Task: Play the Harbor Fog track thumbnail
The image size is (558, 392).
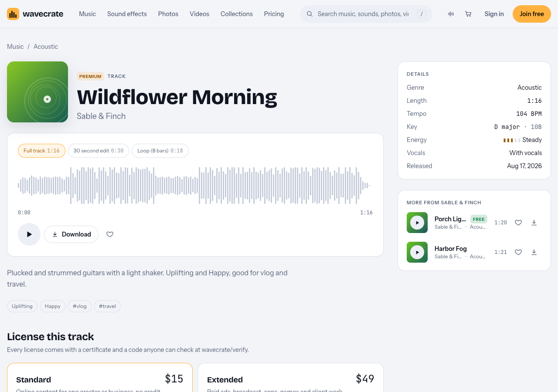Action: point(417,252)
